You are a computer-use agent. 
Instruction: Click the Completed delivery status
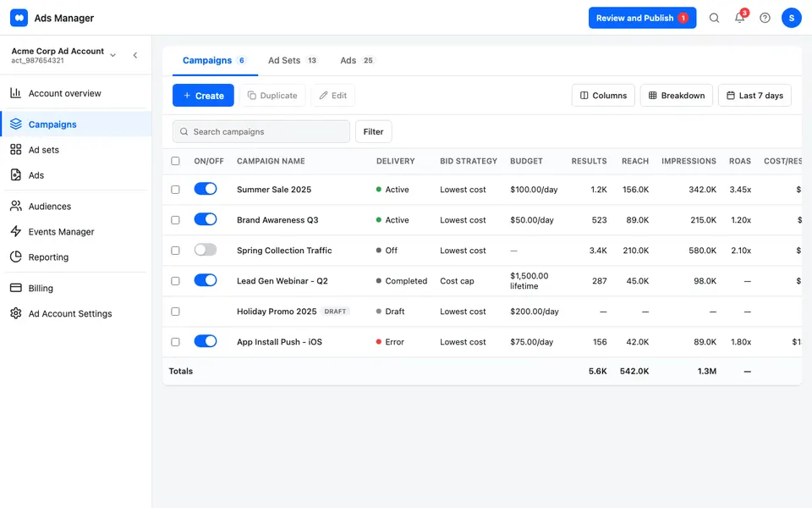tap(402, 281)
